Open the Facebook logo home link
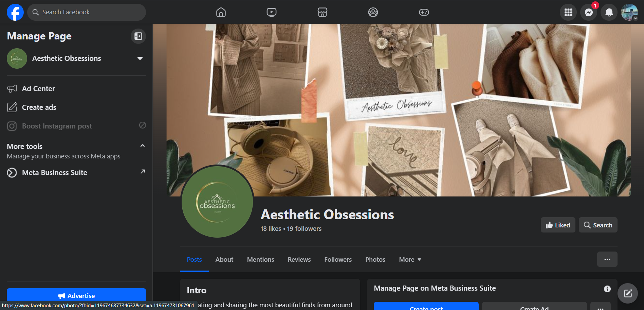 point(15,12)
